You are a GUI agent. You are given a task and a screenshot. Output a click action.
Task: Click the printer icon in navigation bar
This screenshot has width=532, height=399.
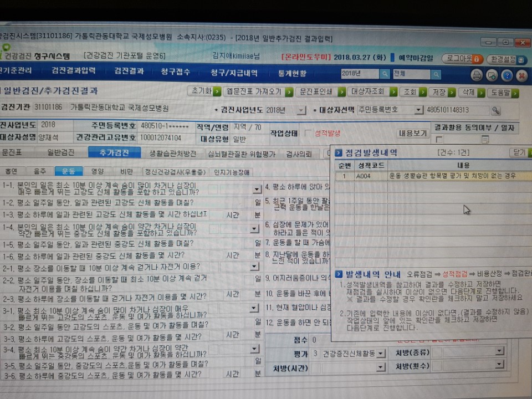(x=477, y=75)
